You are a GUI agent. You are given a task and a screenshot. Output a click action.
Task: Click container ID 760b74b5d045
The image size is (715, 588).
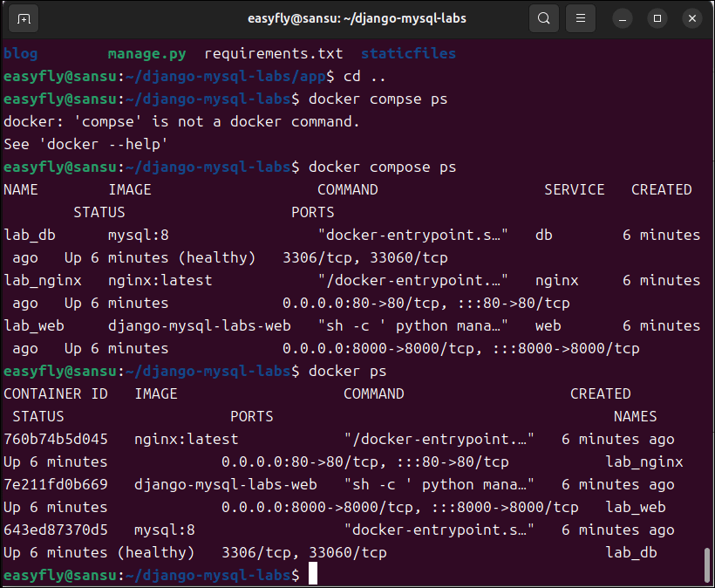point(56,440)
